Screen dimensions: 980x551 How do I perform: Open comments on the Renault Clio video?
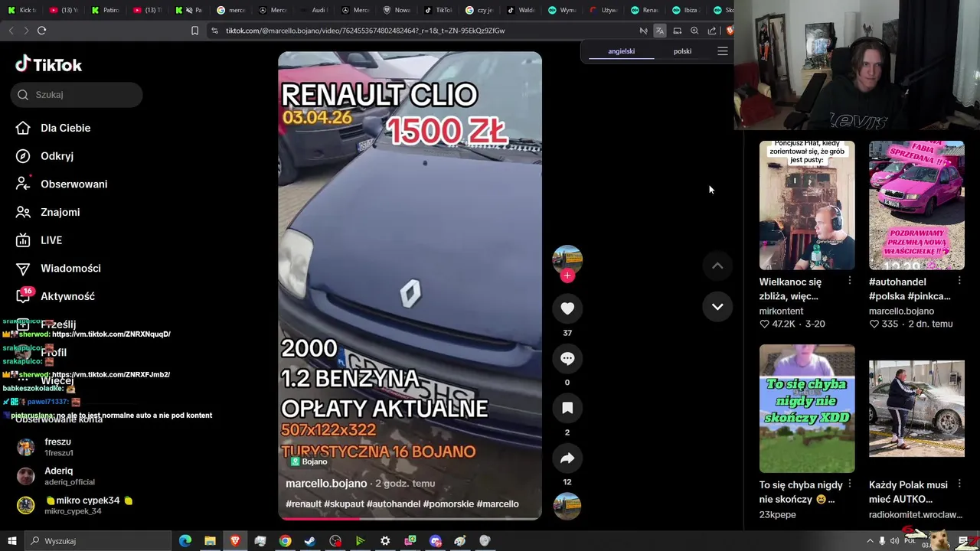point(567,358)
